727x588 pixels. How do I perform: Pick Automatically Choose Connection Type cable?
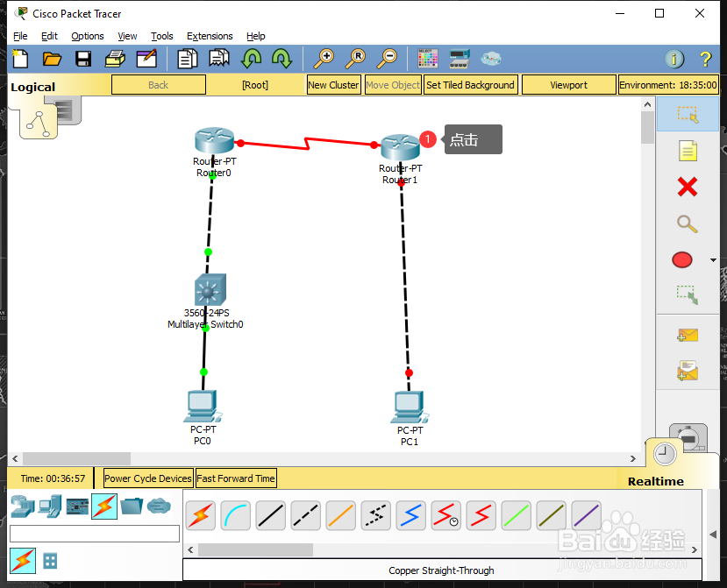tap(201, 515)
